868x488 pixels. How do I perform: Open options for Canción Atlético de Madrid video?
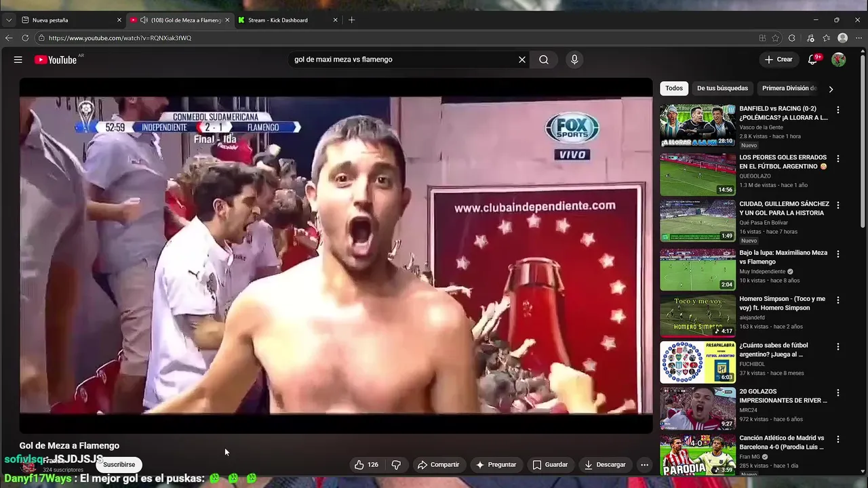838,439
